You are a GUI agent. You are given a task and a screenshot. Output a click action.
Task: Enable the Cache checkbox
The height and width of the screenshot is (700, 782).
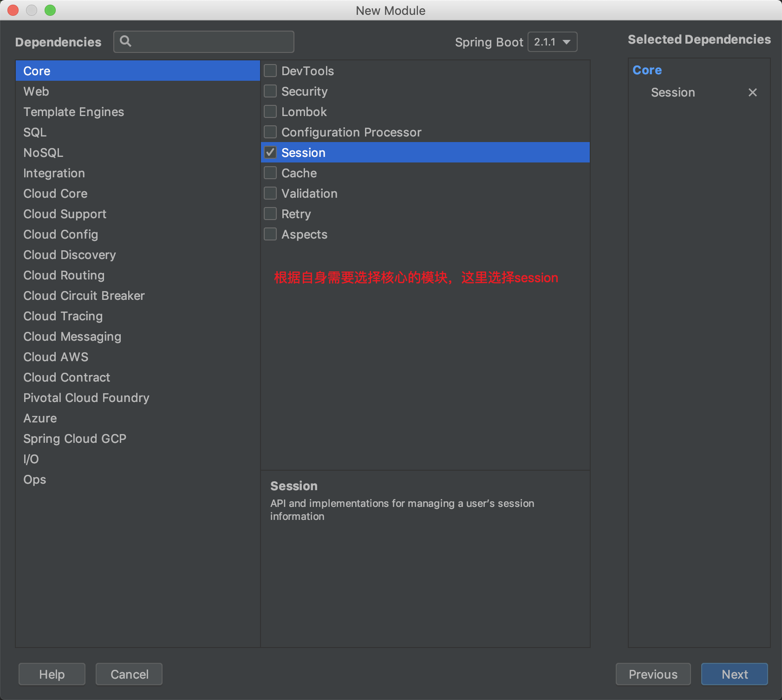pyautogui.click(x=270, y=173)
